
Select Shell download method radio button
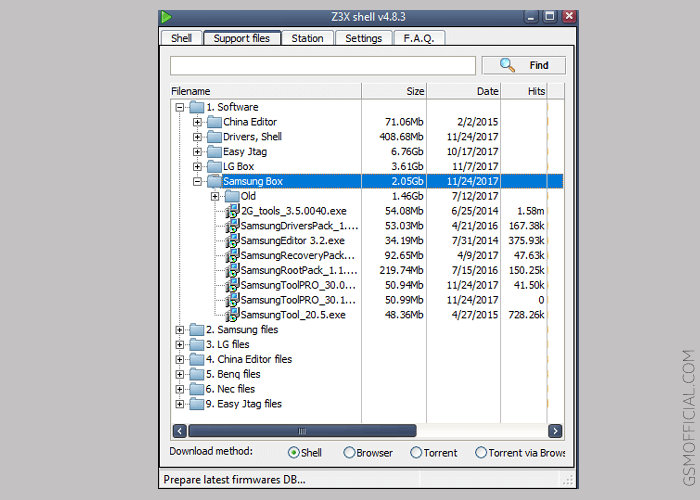[293, 453]
